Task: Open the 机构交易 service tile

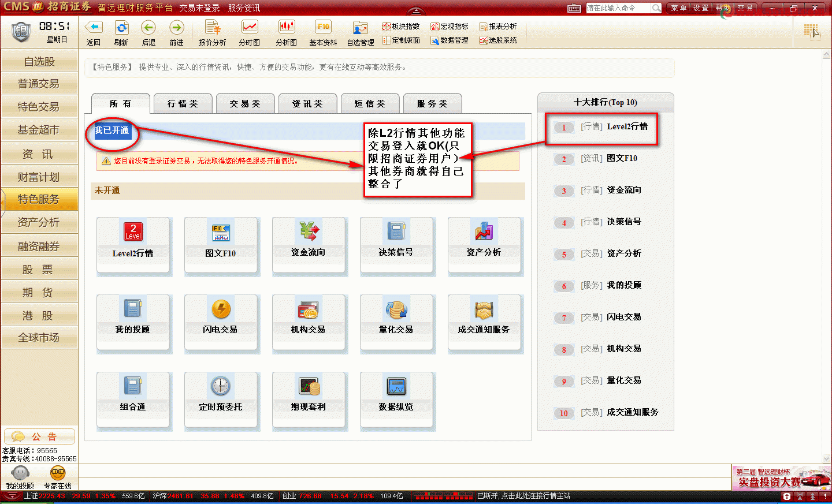Action: click(x=309, y=322)
